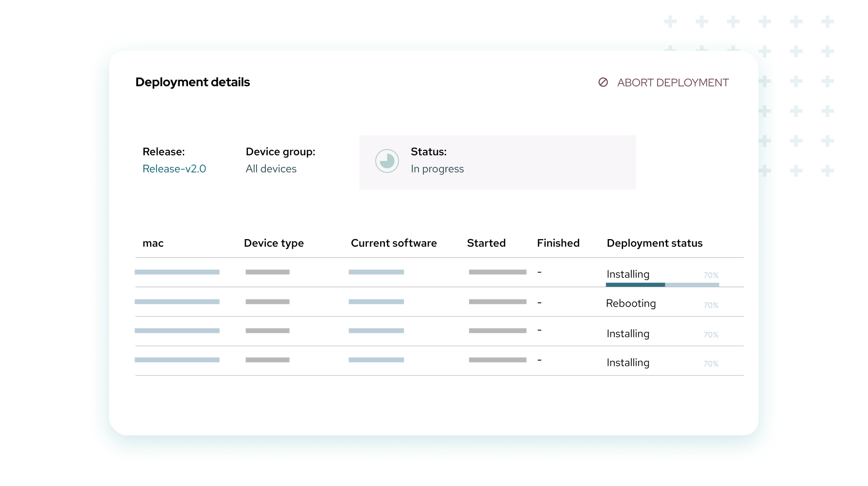
Task: Open the All devices device group
Action: click(271, 169)
